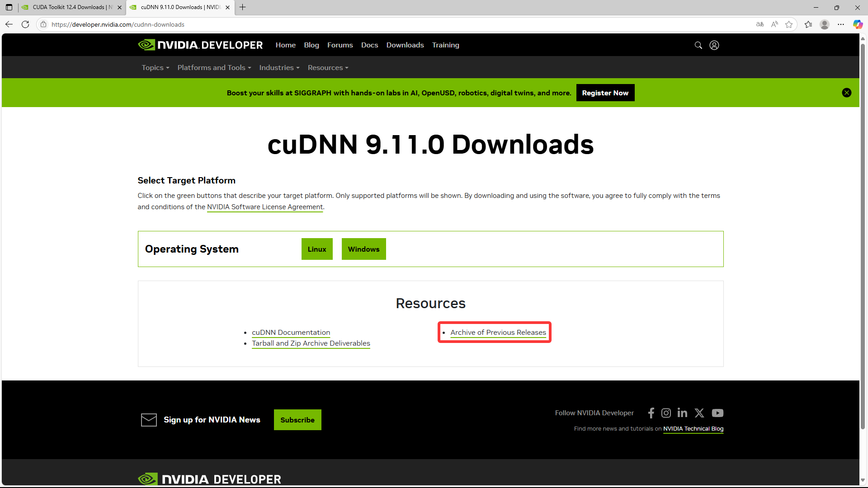This screenshot has width=868, height=488.
Task: Open the Favorites list icon
Action: point(808,24)
